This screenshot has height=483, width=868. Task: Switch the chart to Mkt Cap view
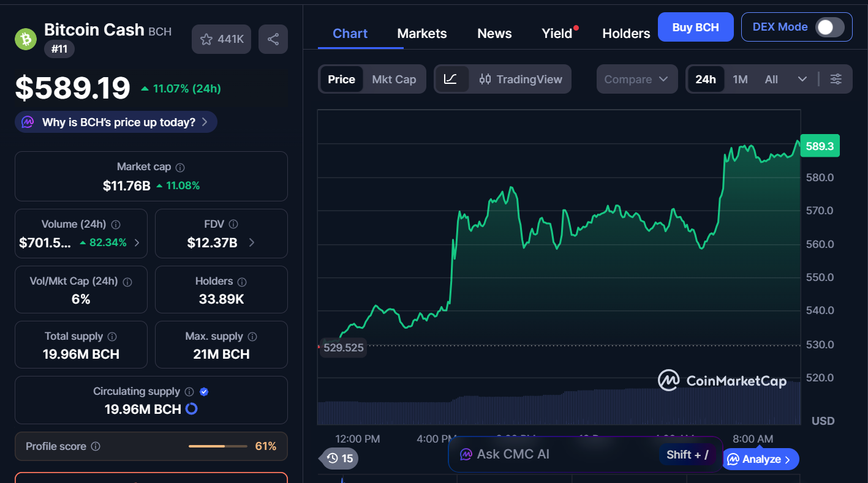pos(394,79)
